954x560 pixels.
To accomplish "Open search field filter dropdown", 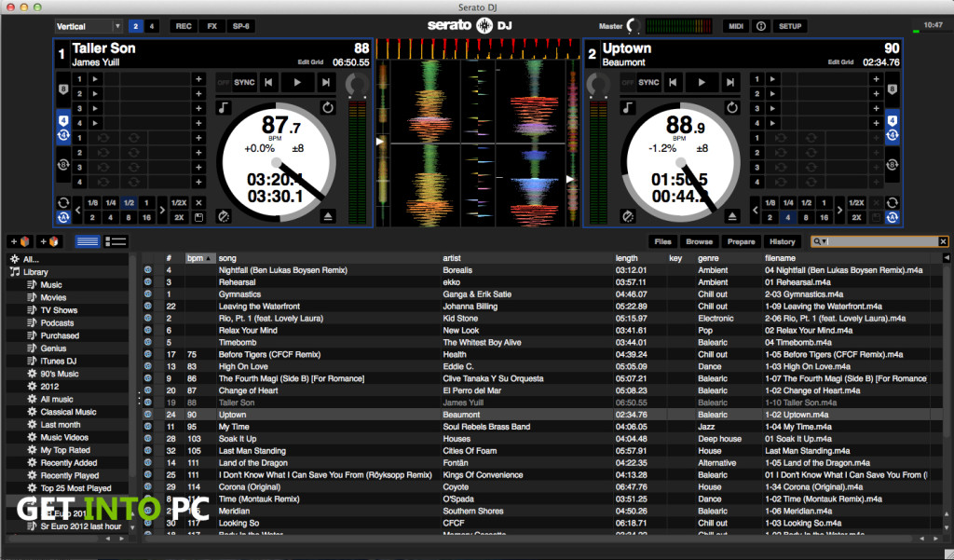I will click(820, 241).
